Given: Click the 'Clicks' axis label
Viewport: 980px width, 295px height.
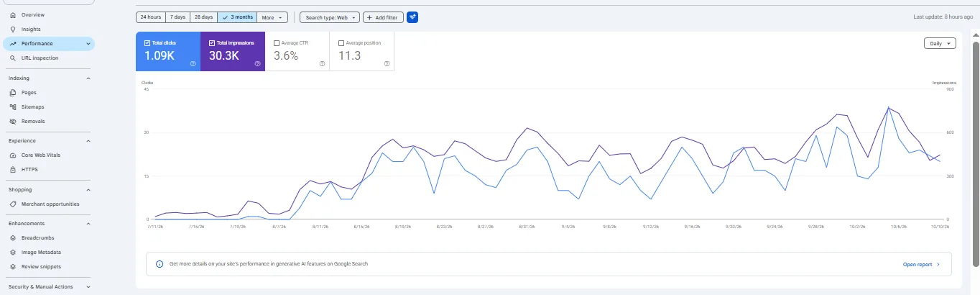Looking at the screenshot, I should coord(147,83).
